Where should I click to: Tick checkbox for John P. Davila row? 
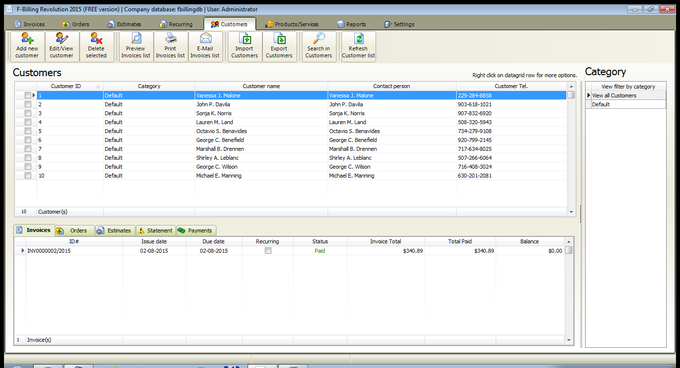(x=28, y=104)
